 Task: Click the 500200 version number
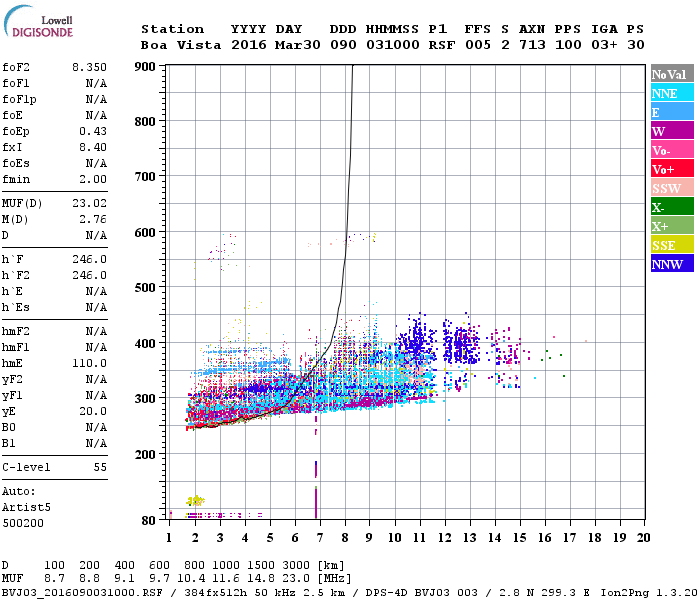(x=23, y=523)
